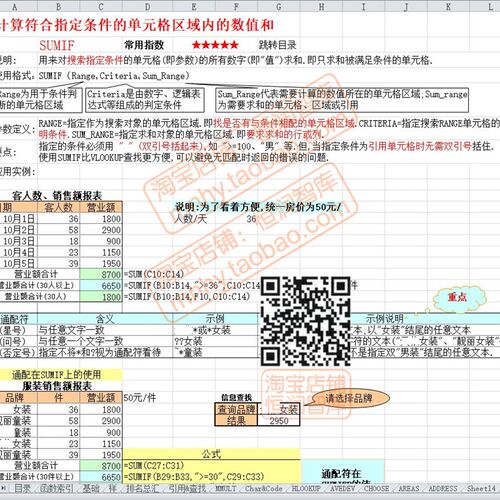
Task: Go to the Char&Code sheet tab
Action: pos(264,489)
